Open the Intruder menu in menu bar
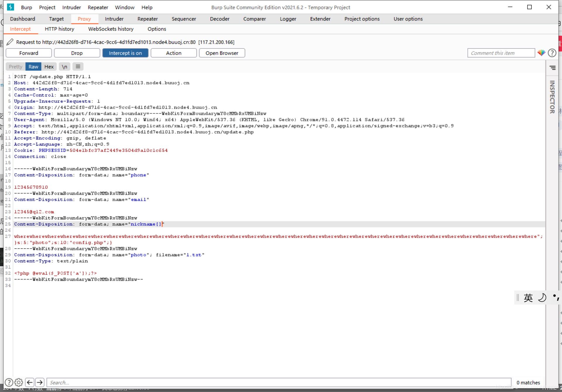 tap(71, 7)
